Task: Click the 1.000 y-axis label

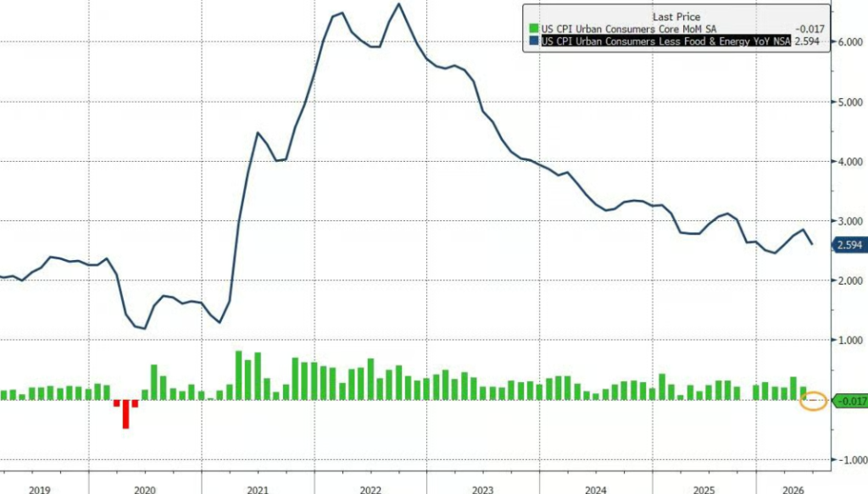Action: 850,341
